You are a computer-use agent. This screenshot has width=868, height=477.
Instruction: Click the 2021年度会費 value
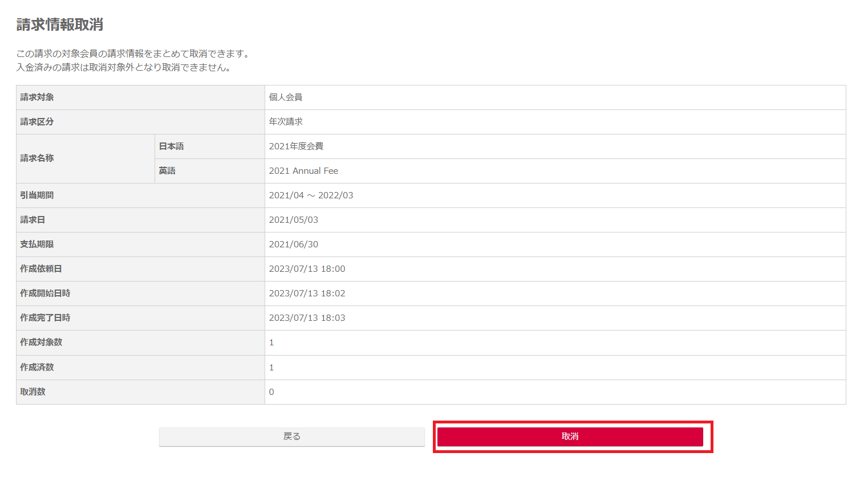point(296,146)
